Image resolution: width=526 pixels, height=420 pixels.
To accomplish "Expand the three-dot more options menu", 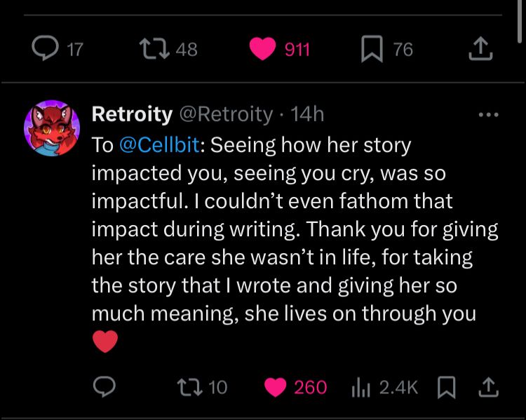I will pos(487,114).
